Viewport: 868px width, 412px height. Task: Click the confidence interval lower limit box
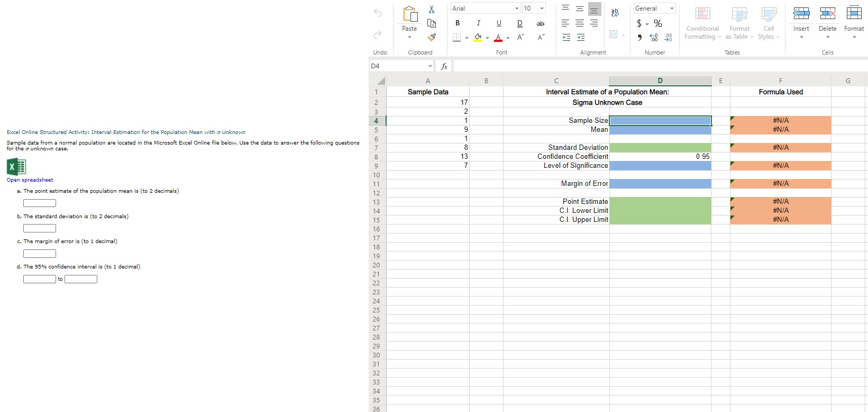[x=40, y=279]
